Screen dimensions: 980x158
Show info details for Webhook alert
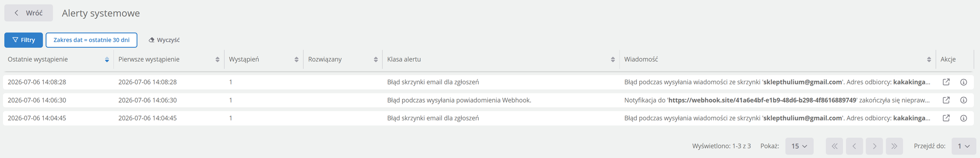click(x=964, y=100)
